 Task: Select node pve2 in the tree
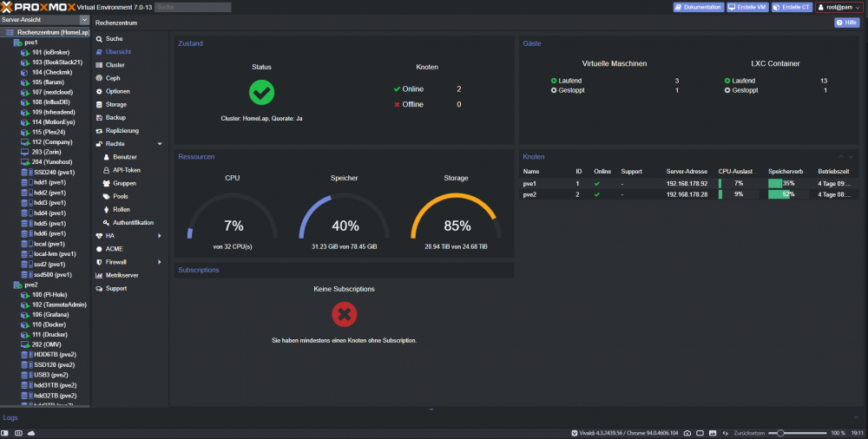(31, 285)
